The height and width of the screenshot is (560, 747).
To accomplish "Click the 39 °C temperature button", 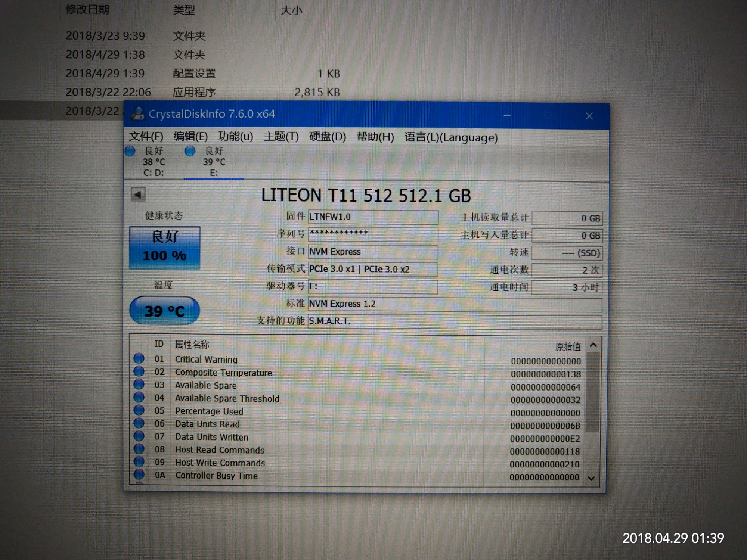I will point(165,311).
